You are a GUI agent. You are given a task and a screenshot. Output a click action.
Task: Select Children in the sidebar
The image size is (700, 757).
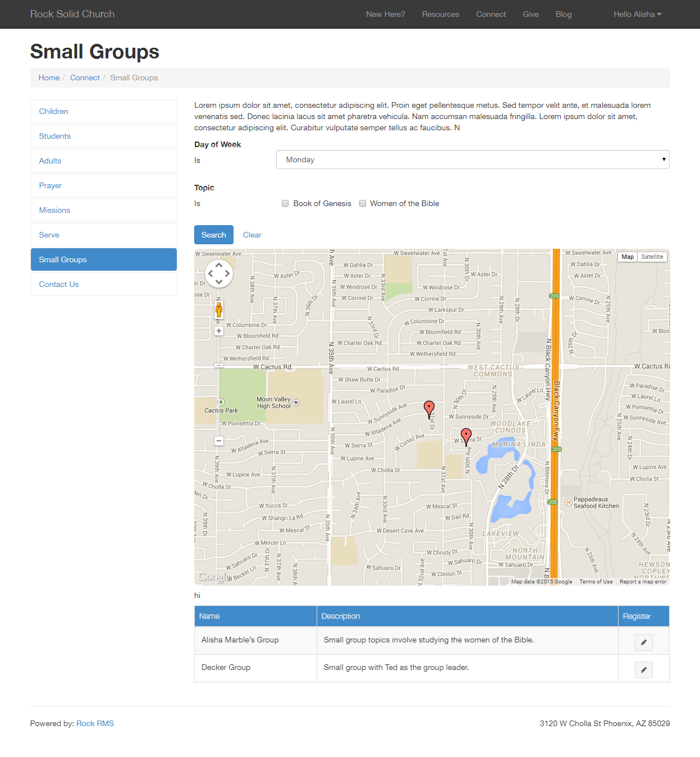tap(104, 111)
